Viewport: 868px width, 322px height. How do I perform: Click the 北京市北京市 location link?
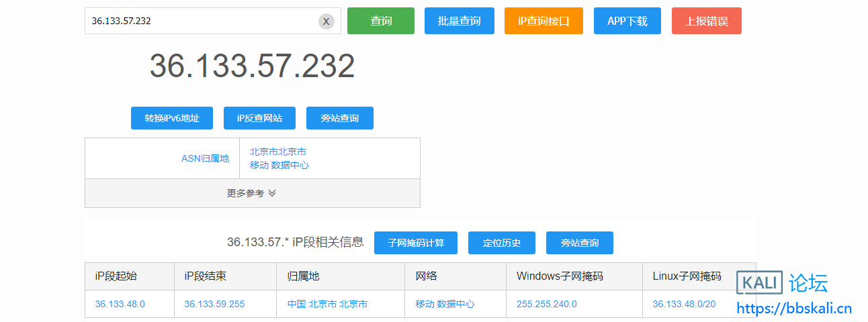[x=277, y=152]
